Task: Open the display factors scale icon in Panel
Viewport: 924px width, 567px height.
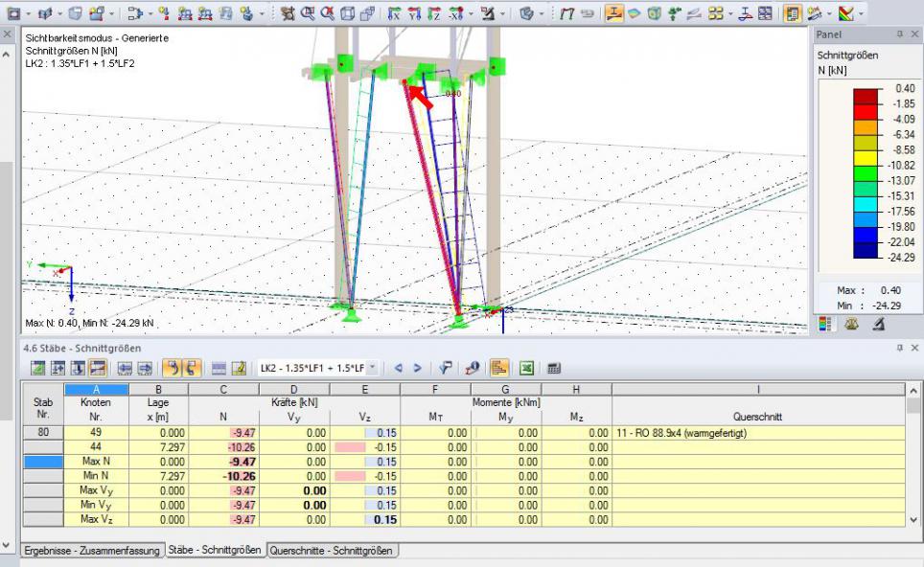Action: click(x=851, y=323)
